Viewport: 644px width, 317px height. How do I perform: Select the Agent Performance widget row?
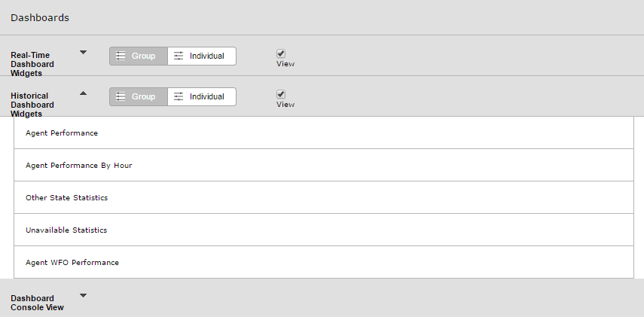(x=324, y=133)
